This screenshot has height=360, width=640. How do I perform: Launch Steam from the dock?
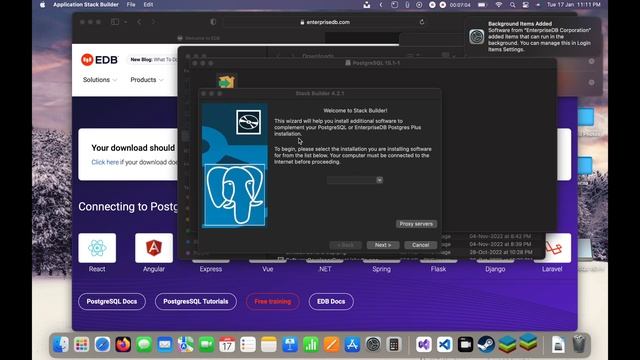[486, 345]
